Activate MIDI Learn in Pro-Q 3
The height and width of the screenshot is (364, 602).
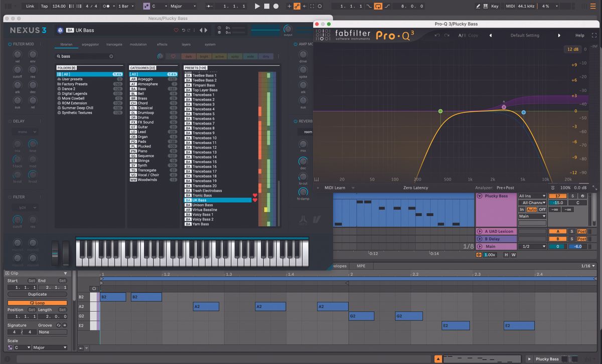[x=335, y=188]
